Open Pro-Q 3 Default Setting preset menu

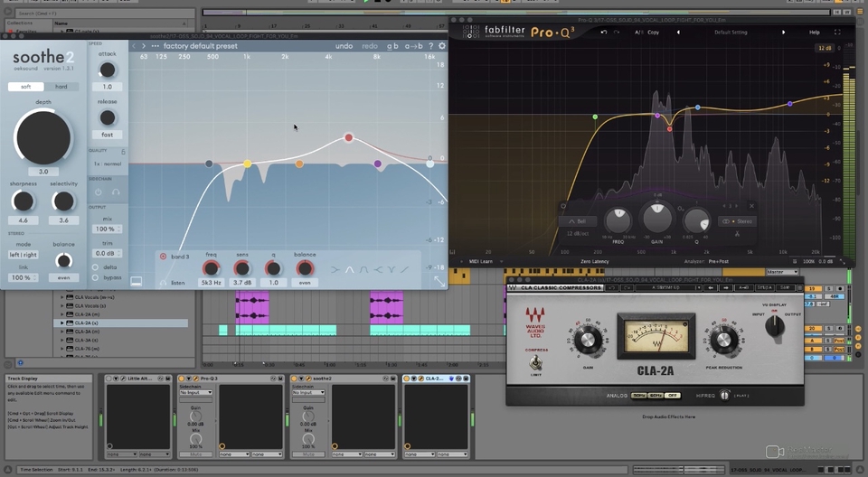[731, 33]
